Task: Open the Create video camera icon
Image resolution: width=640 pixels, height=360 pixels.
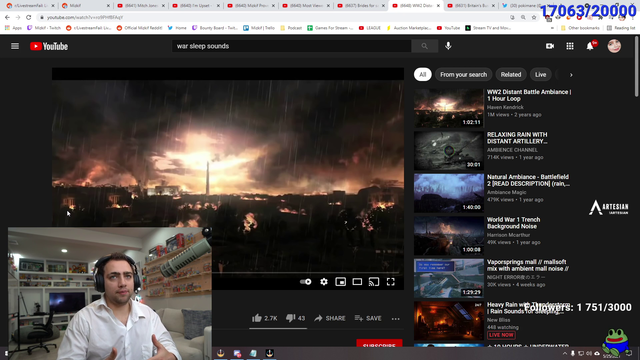Action: click(x=550, y=46)
